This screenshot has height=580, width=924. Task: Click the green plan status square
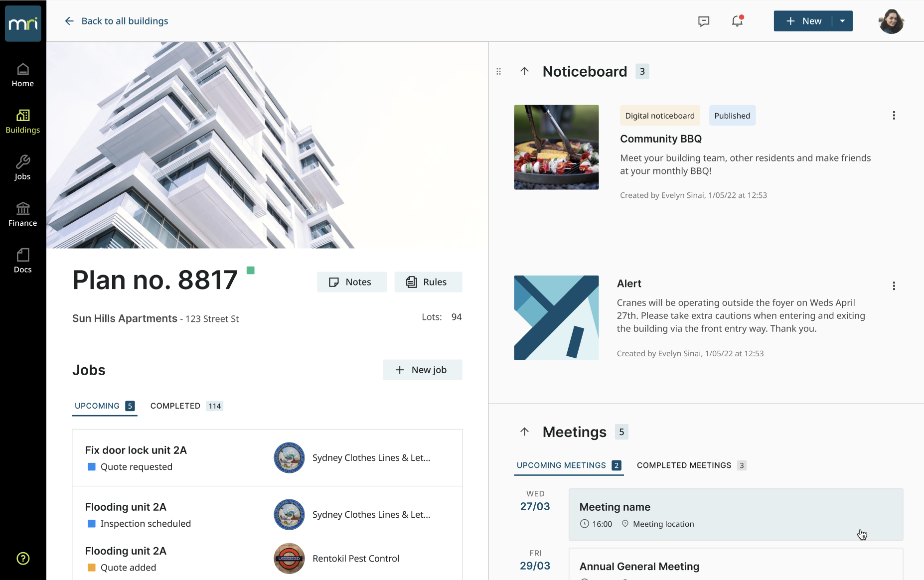point(251,270)
